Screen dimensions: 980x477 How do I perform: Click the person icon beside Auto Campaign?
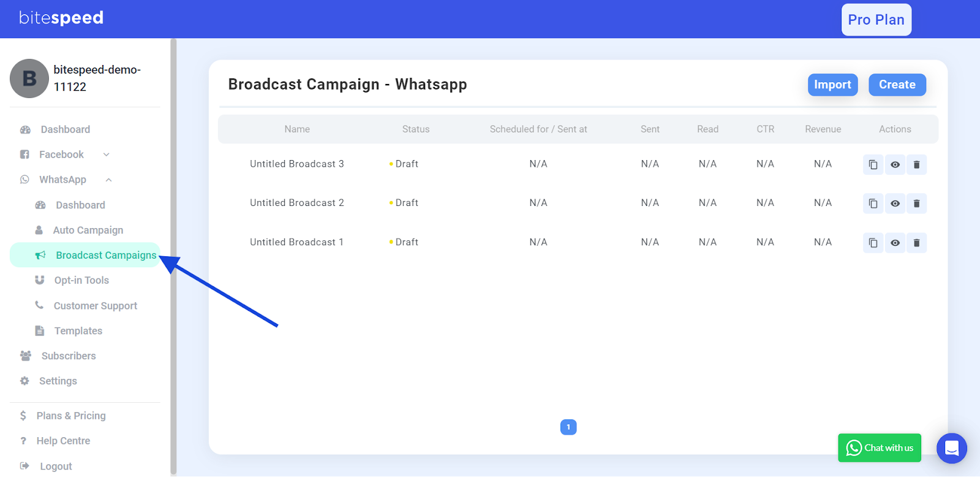pos(39,230)
